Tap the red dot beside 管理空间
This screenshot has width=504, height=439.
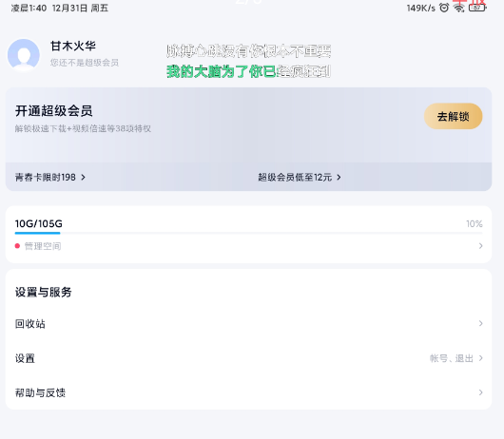[x=17, y=246]
